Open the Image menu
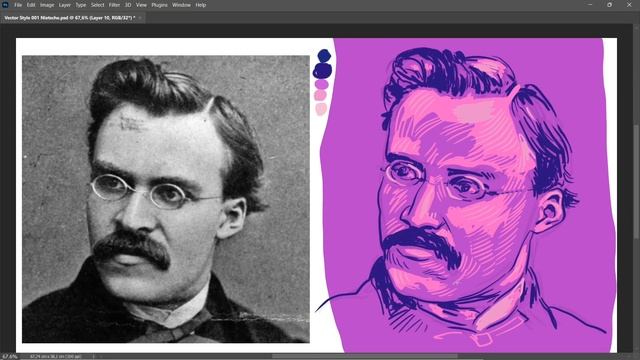This screenshot has height=360, width=640. [47, 5]
